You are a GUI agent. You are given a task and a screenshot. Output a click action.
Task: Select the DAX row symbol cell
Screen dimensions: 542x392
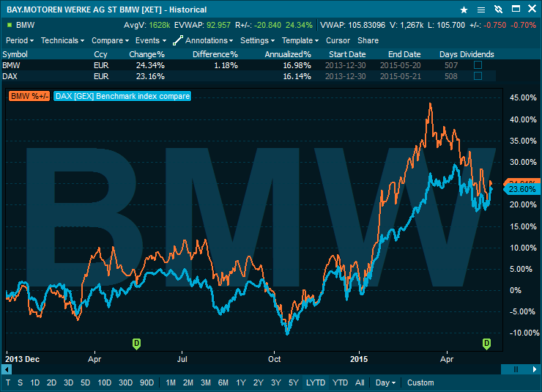pos(10,76)
